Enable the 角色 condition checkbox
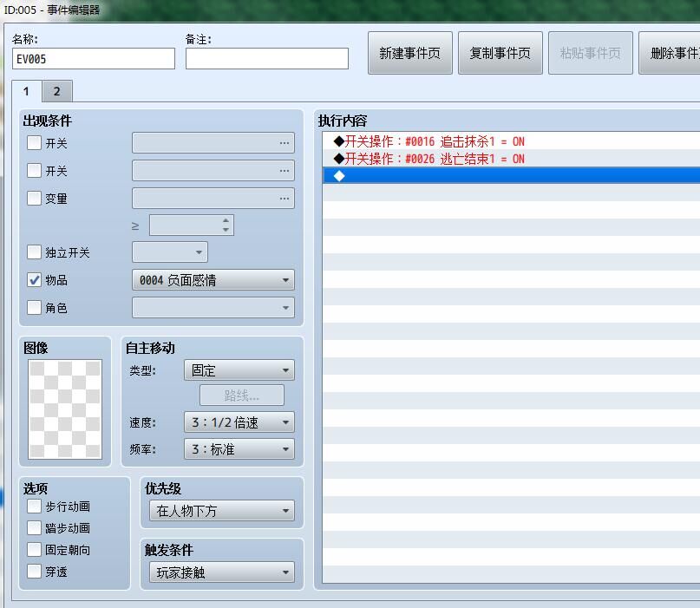This screenshot has height=608, width=700. [34, 308]
